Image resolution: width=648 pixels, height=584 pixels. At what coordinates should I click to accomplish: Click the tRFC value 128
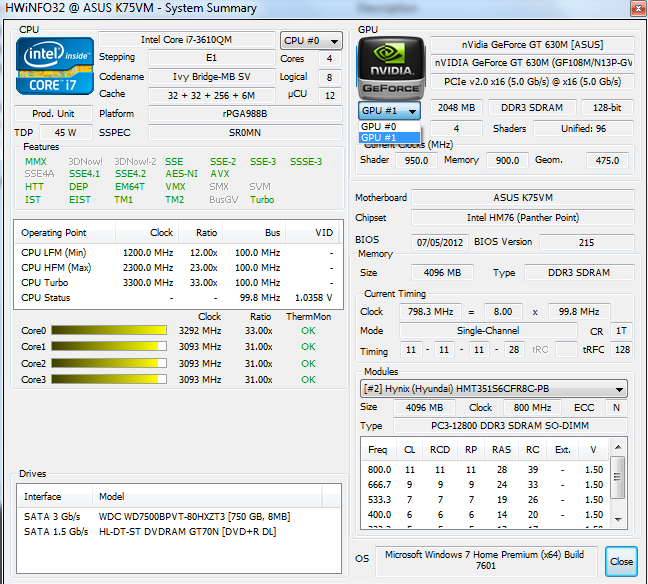622,350
